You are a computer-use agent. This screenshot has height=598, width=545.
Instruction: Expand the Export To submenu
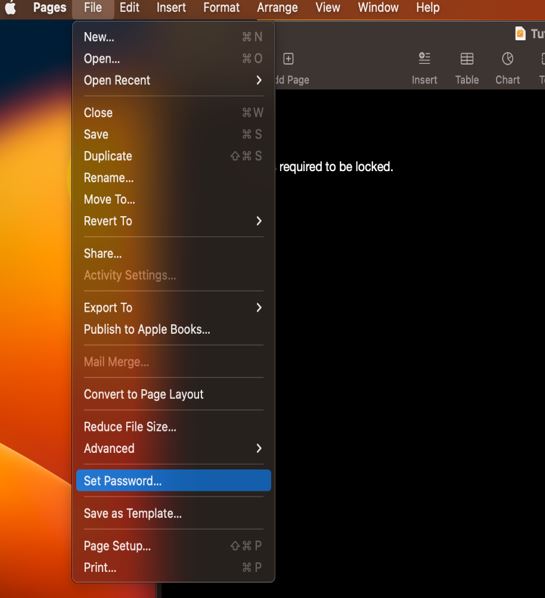coord(174,307)
